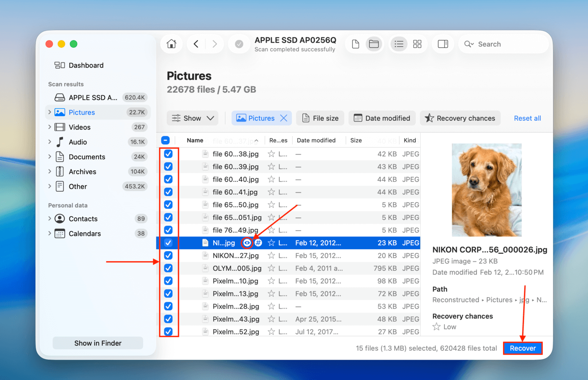Toggle the preview panel icon
The height and width of the screenshot is (380, 588).
[x=442, y=43]
